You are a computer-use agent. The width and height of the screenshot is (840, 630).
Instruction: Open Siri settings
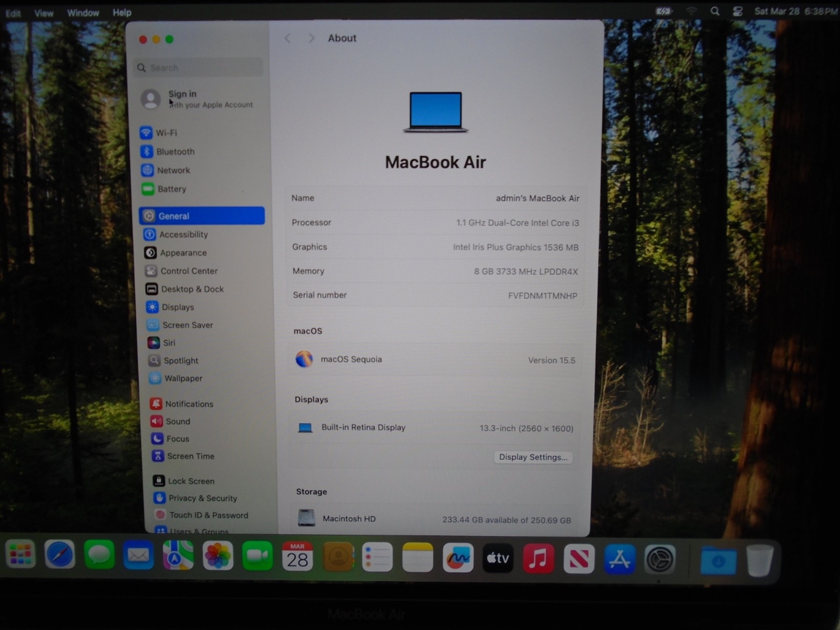coord(161,343)
